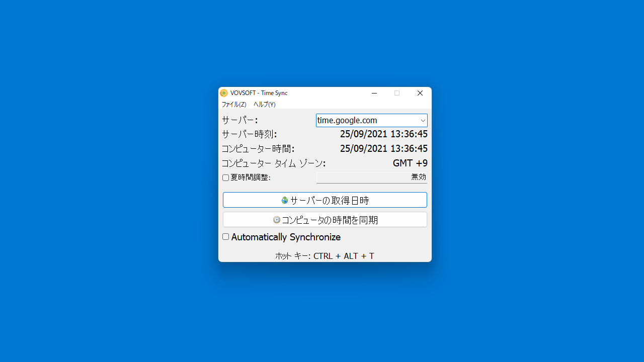Expand the time.google.com server dropdown arrow
The width and height of the screenshot is (644, 362).
click(x=423, y=121)
